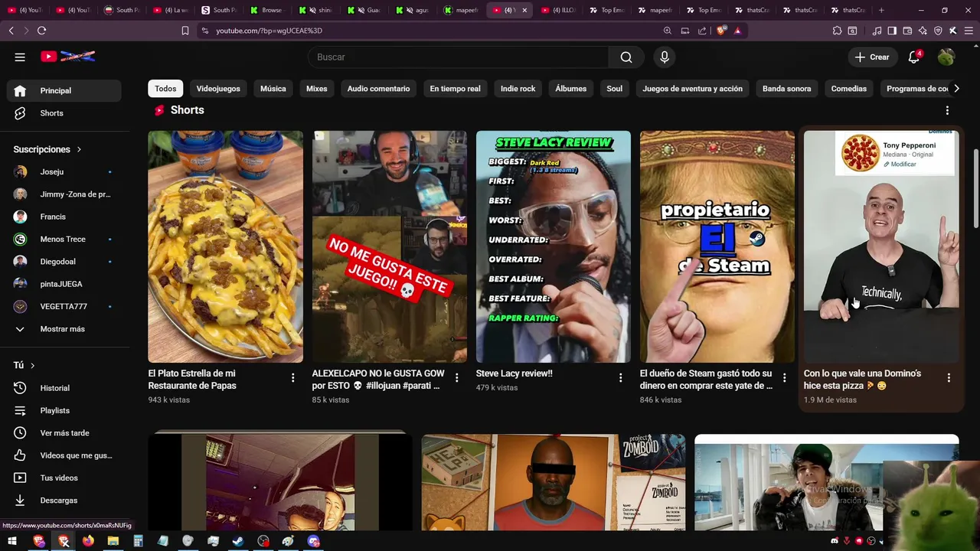Open the notifications bell
980x551 pixels.
coord(914,57)
